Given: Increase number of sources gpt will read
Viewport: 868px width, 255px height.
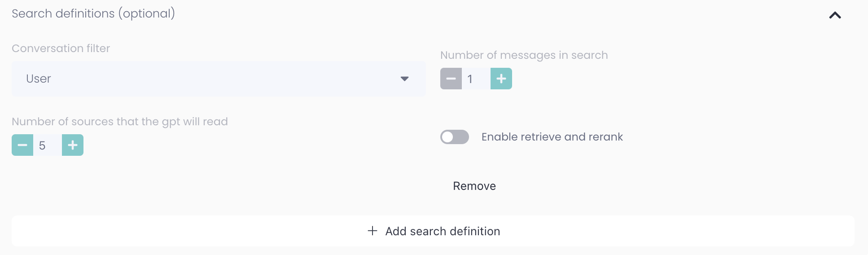Looking at the screenshot, I should [73, 145].
